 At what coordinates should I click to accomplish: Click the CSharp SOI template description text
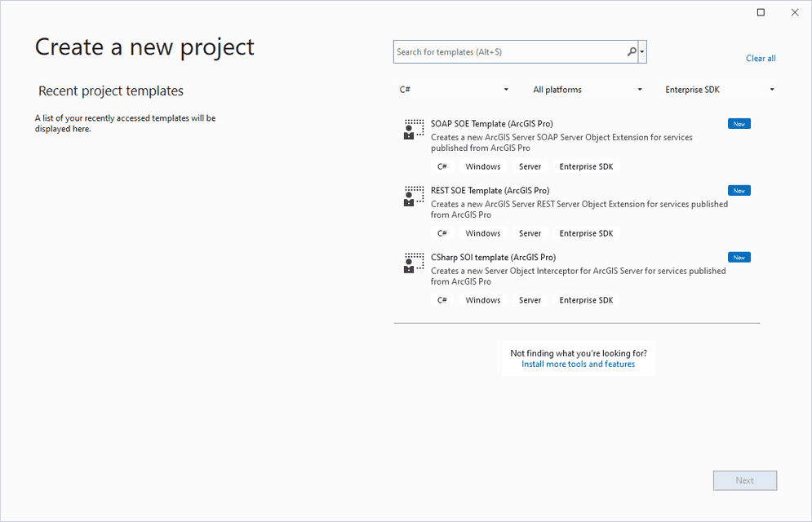pyautogui.click(x=579, y=276)
